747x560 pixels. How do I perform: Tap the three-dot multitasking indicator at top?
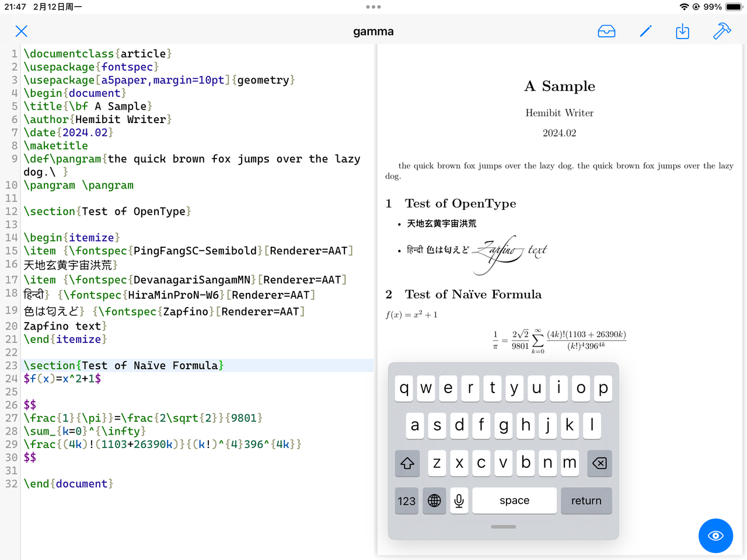pos(373,7)
